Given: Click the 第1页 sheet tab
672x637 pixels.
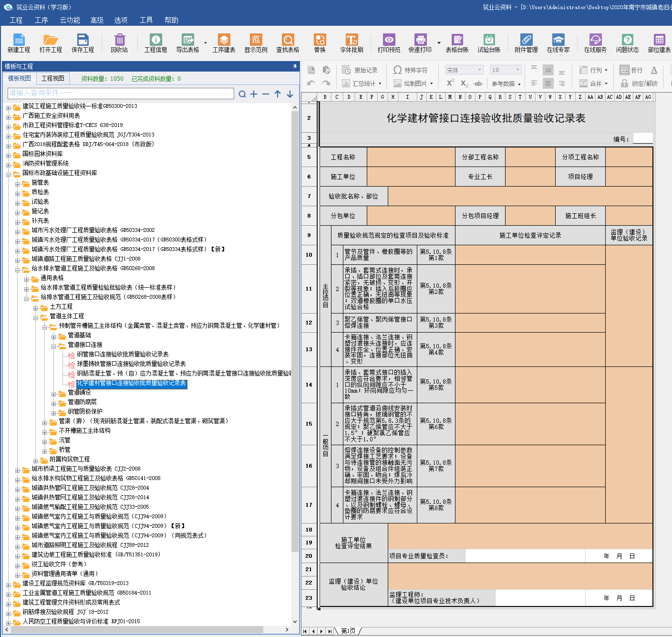Looking at the screenshot, I should (x=348, y=631).
